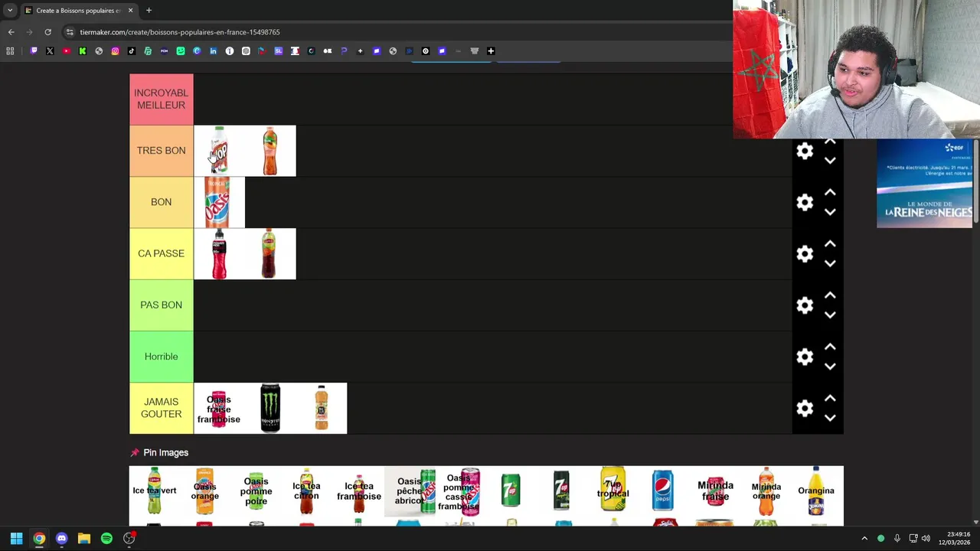Click the INCROYABL MEILLEUR pink tier label
980x551 pixels.
[161, 99]
